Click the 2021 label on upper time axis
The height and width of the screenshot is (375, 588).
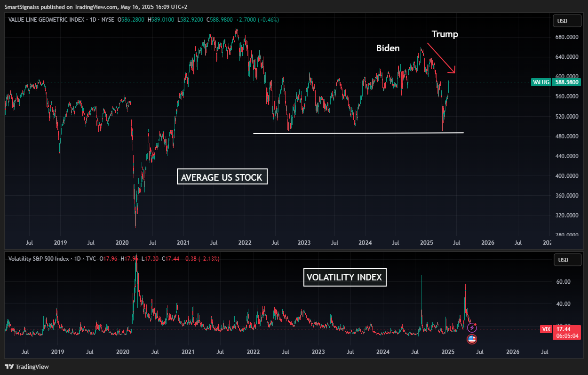[x=183, y=243]
